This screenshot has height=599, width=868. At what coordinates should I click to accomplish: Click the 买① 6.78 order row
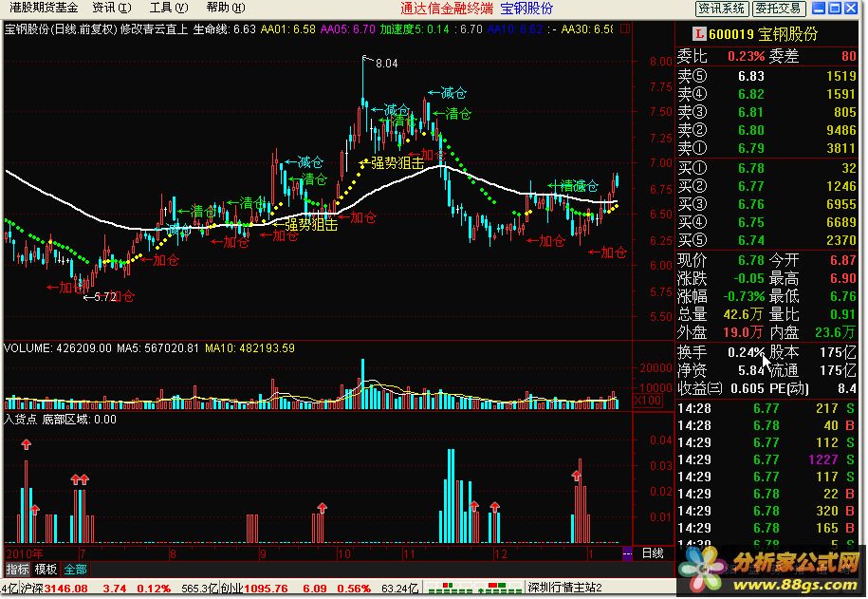click(766, 168)
